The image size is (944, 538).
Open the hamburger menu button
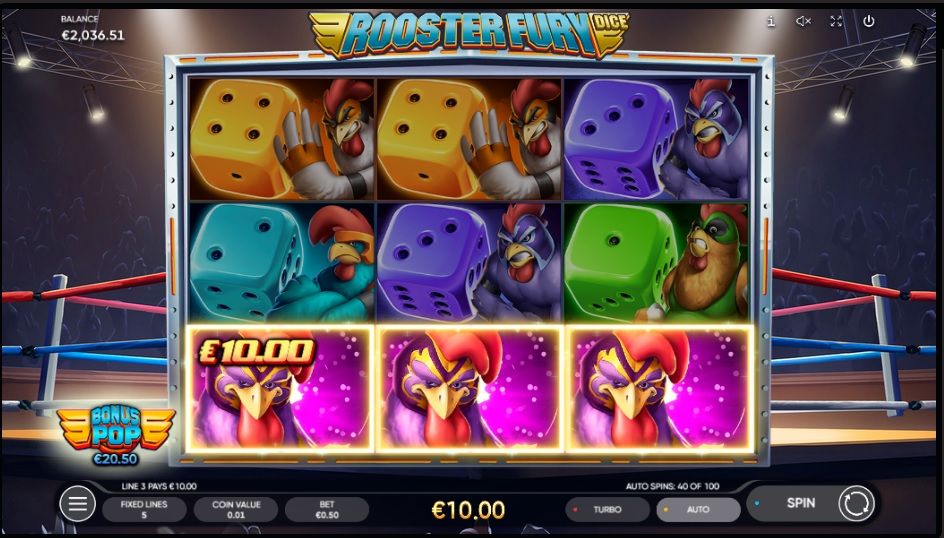77,503
